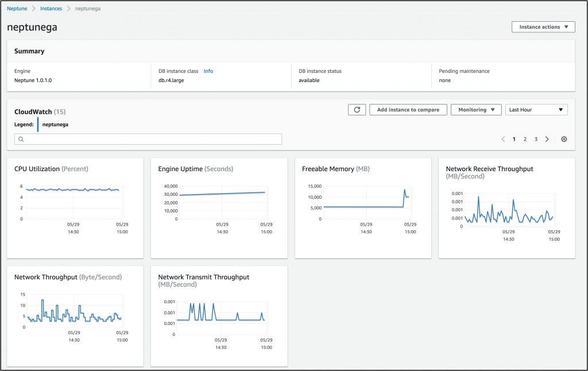Screen dimensions: 588x371
Task: Focus the CloudWatch metrics search field
Action: 148,139
